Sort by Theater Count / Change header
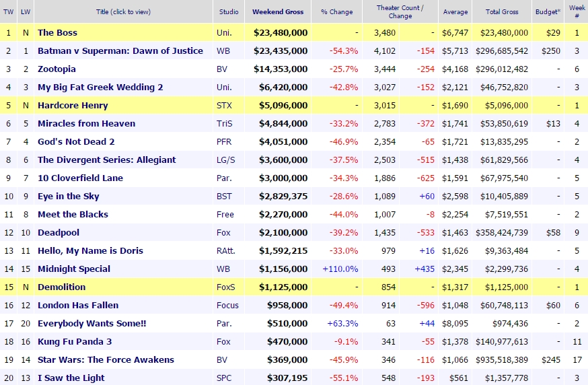Image resolution: width=588 pixels, height=385 pixels. (x=400, y=11)
